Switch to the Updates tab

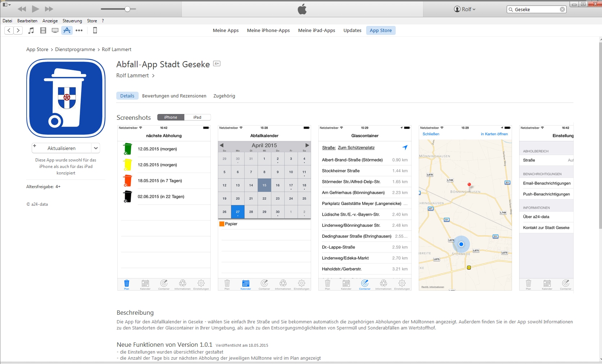coord(352,31)
